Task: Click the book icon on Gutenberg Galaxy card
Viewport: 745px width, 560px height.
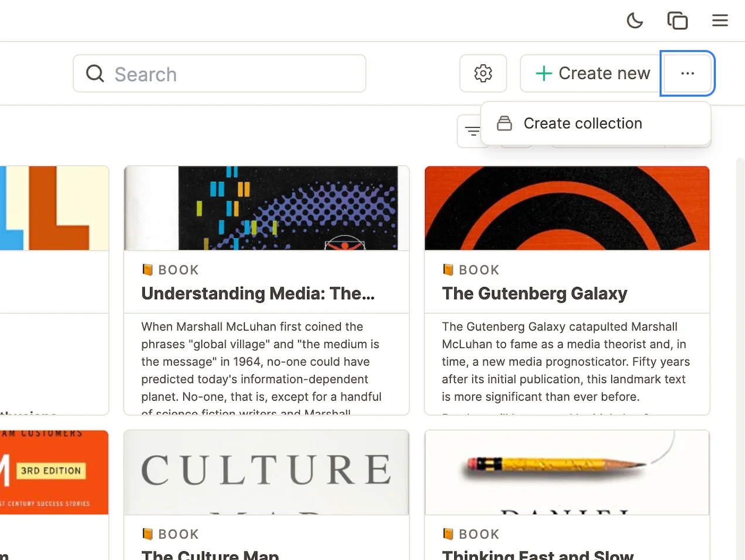Action: pos(448,270)
